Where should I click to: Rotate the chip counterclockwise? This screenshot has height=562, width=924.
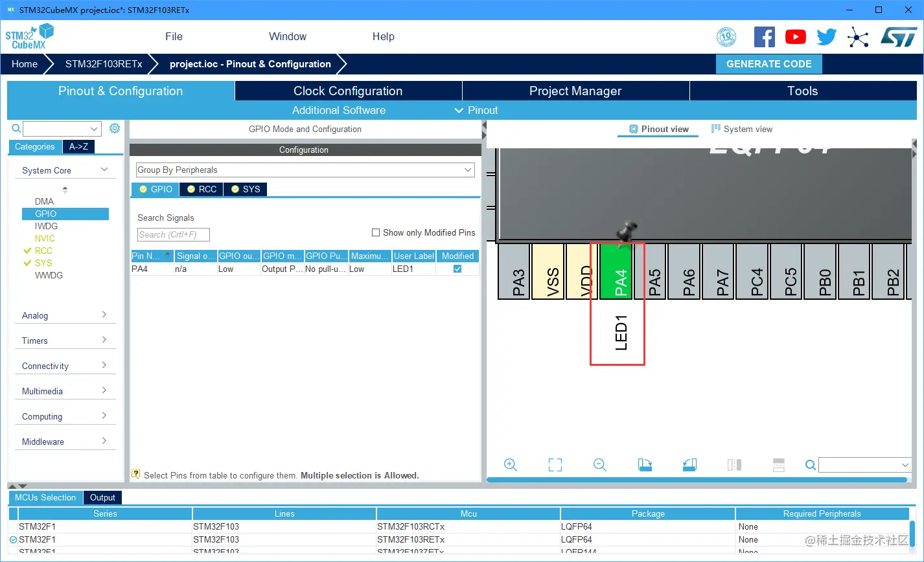689,465
